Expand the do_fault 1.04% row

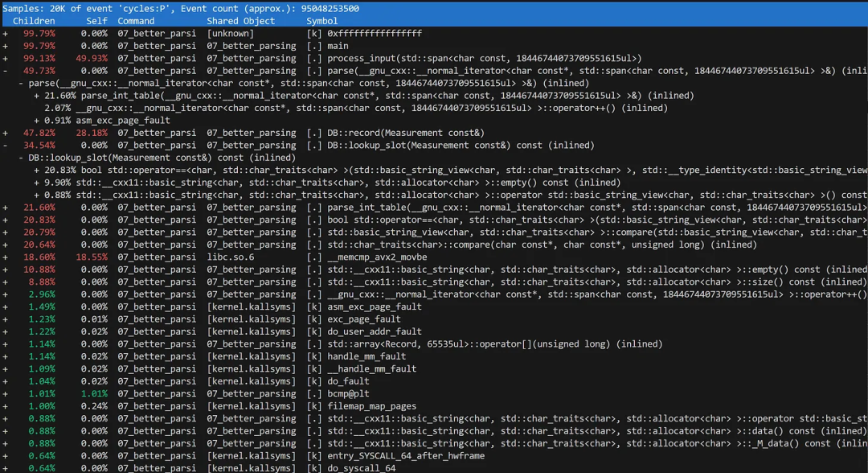click(5, 381)
